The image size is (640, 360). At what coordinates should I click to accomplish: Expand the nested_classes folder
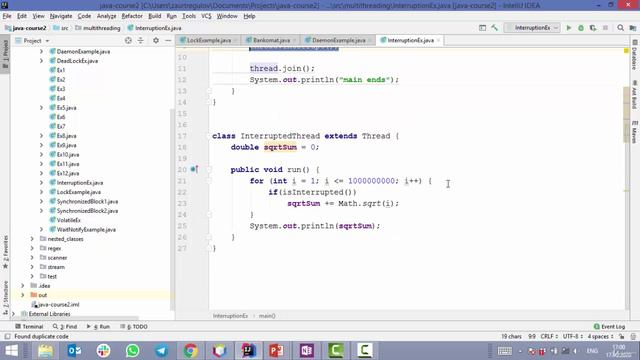32,239
